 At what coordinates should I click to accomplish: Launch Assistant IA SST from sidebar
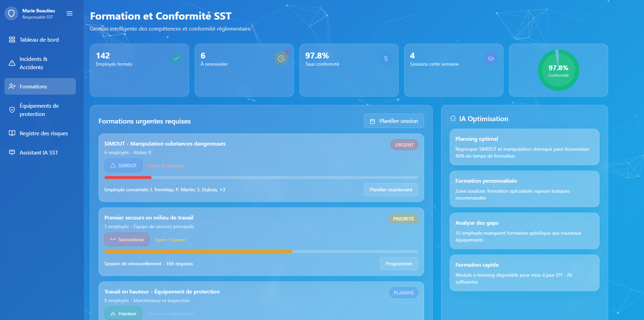point(39,153)
